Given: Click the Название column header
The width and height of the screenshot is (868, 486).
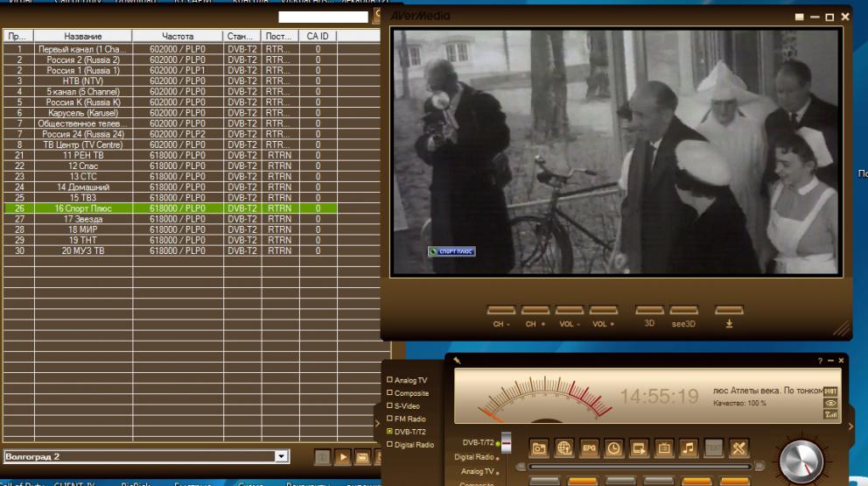Looking at the screenshot, I should (83, 36).
